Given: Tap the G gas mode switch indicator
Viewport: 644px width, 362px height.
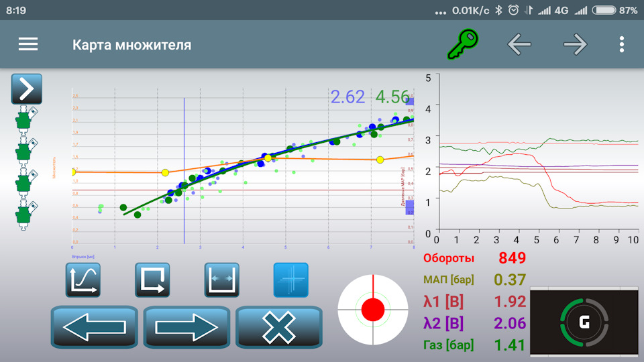Looking at the screenshot, I should pos(584,322).
